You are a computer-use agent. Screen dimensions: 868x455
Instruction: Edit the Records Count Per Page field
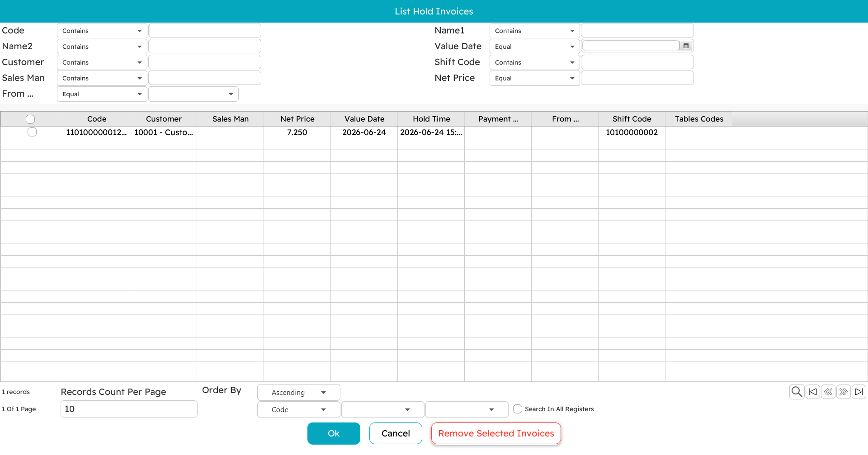[x=129, y=409]
